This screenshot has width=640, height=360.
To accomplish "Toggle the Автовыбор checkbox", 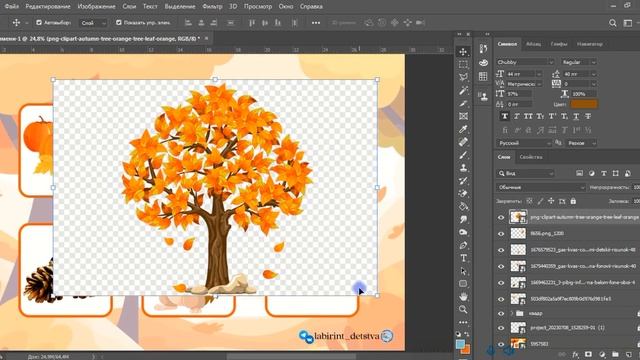I will pos(39,23).
